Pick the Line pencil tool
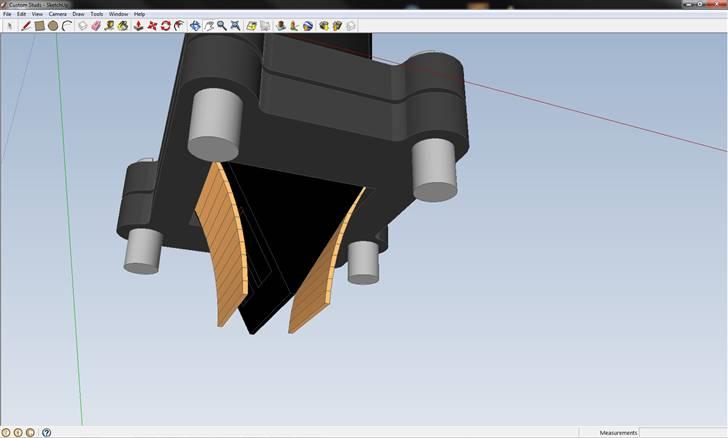The width and height of the screenshot is (728, 438). tap(26, 26)
